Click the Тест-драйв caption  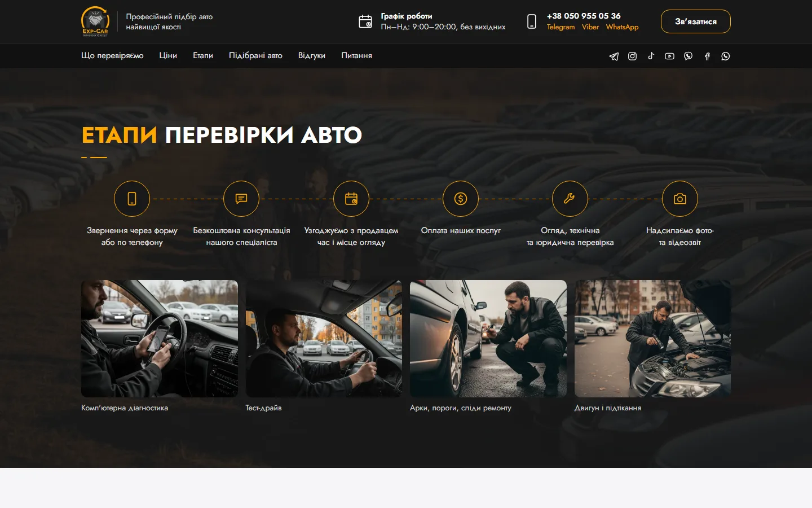pyautogui.click(x=263, y=408)
